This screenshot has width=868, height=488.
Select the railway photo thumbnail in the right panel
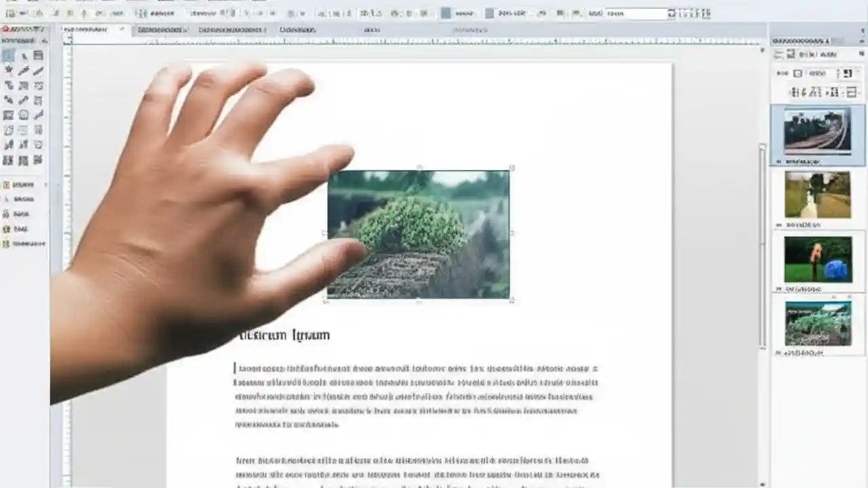coord(817,132)
